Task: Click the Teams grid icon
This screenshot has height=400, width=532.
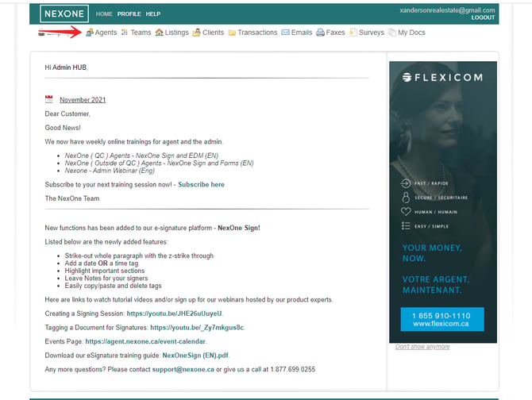Action: (x=125, y=33)
